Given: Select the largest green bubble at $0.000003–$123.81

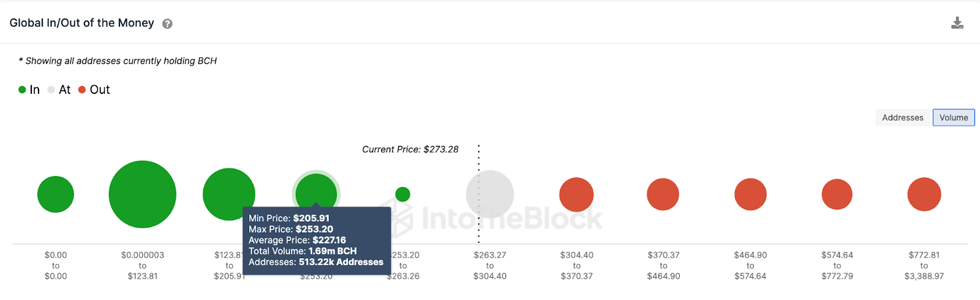Looking at the screenshot, I should [143, 194].
